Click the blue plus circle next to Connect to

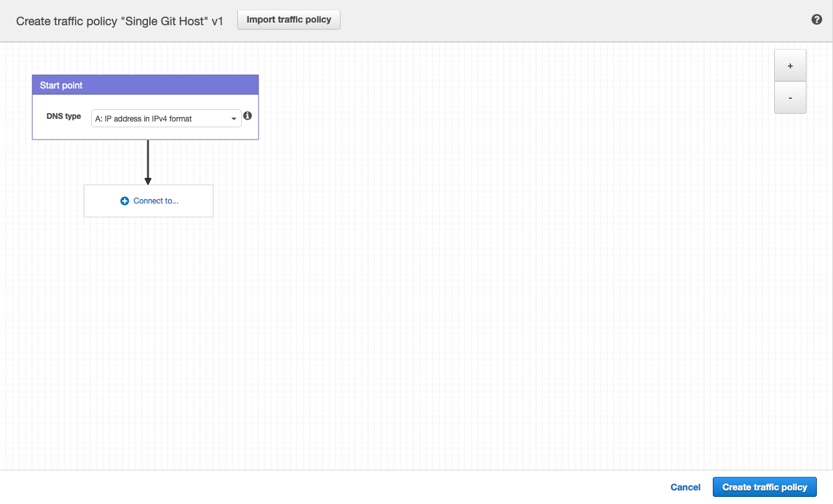(124, 200)
